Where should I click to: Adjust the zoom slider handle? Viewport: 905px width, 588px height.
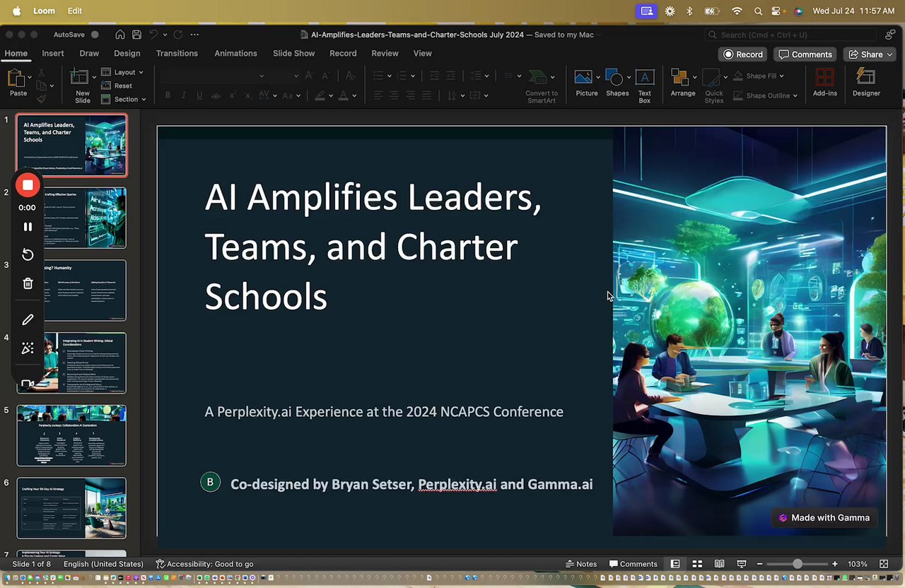pos(798,564)
